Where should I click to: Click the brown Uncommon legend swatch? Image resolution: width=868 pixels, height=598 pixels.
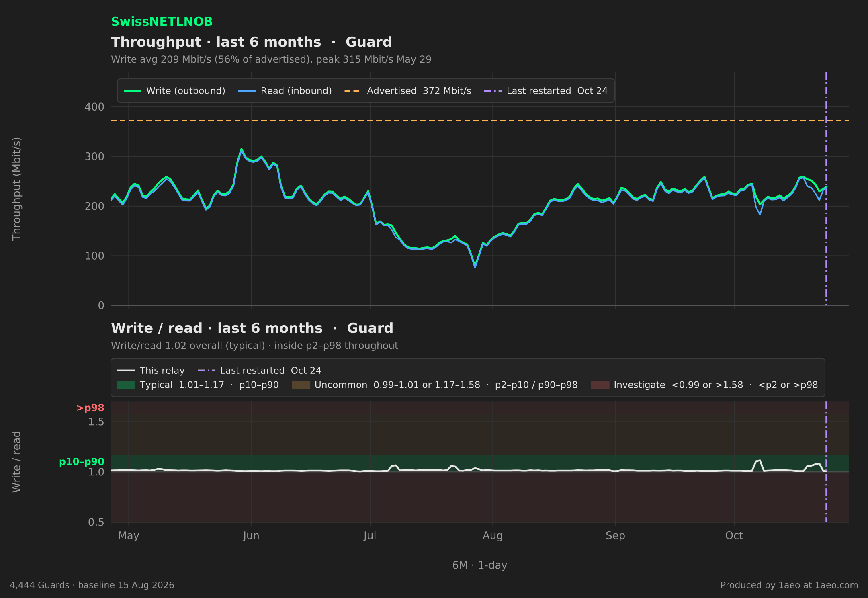301,385
